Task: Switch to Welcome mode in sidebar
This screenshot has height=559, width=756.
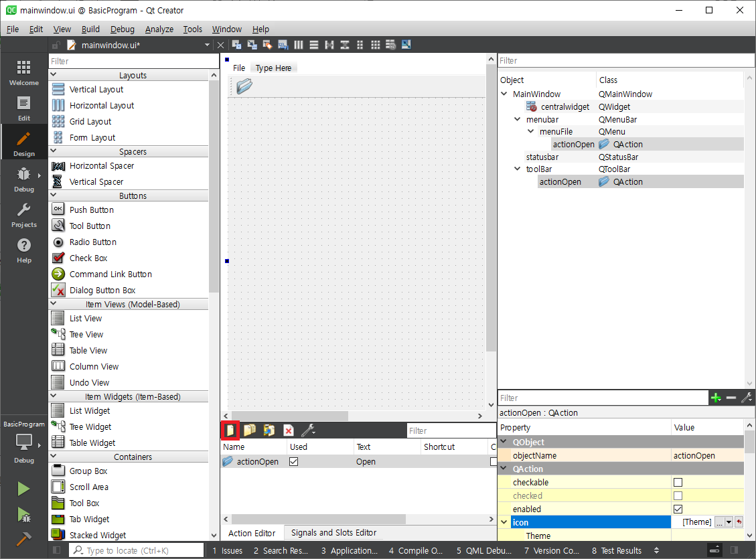Action: pos(24,72)
